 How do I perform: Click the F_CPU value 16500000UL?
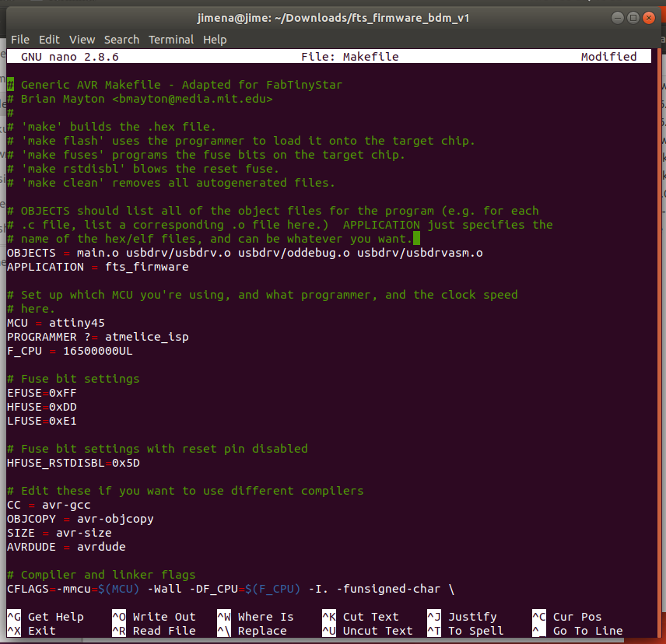click(98, 351)
